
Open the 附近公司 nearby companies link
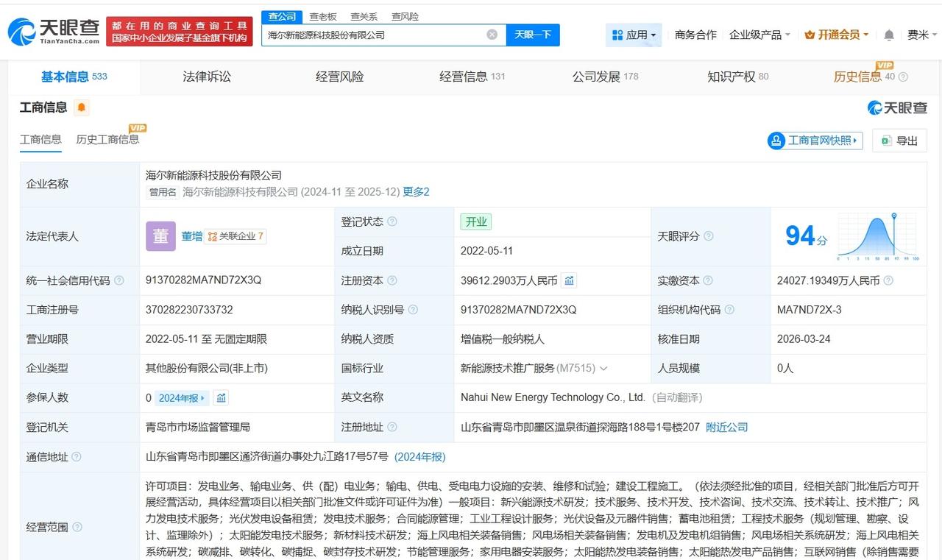pyautogui.click(x=726, y=427)
